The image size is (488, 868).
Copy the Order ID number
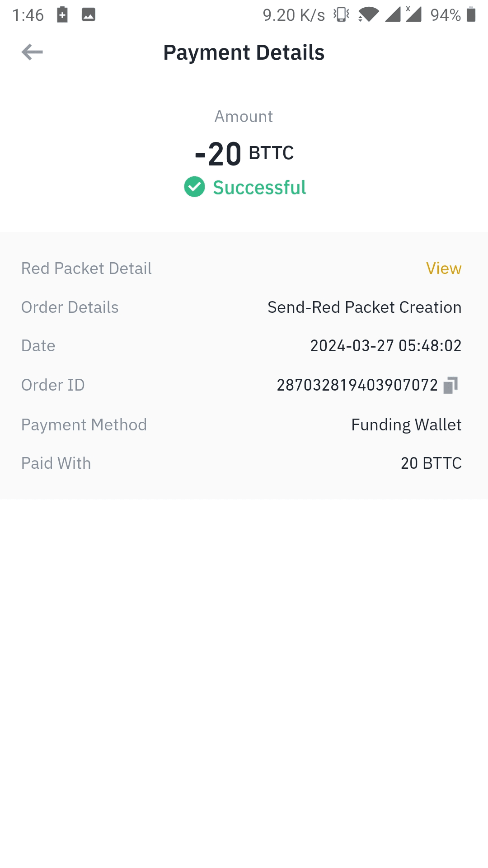coord(450,385)
